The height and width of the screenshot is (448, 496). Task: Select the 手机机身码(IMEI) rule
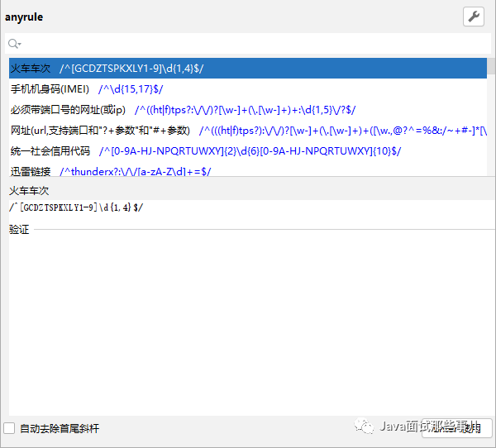click(x=50, y=88)
